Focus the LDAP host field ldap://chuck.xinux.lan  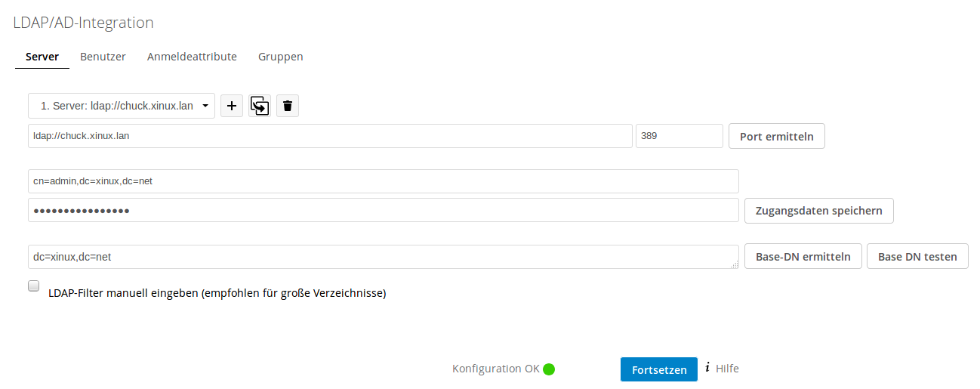330,136
